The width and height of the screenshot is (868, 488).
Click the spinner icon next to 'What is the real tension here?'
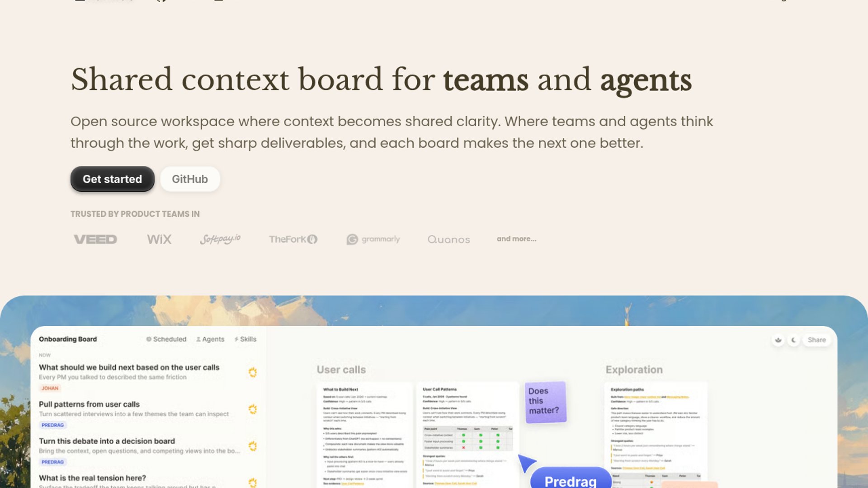pyautogui.click(x=253, y=482)
